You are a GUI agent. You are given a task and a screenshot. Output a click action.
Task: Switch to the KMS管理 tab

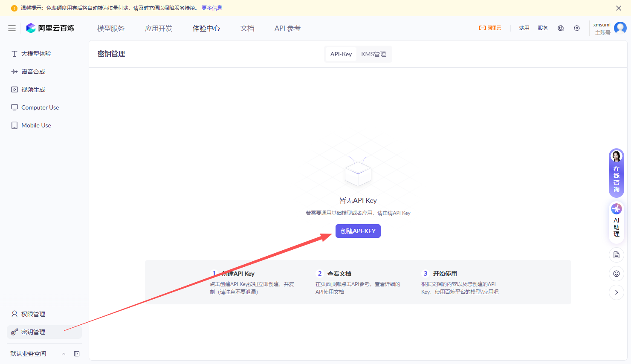(x=373, y=54)
